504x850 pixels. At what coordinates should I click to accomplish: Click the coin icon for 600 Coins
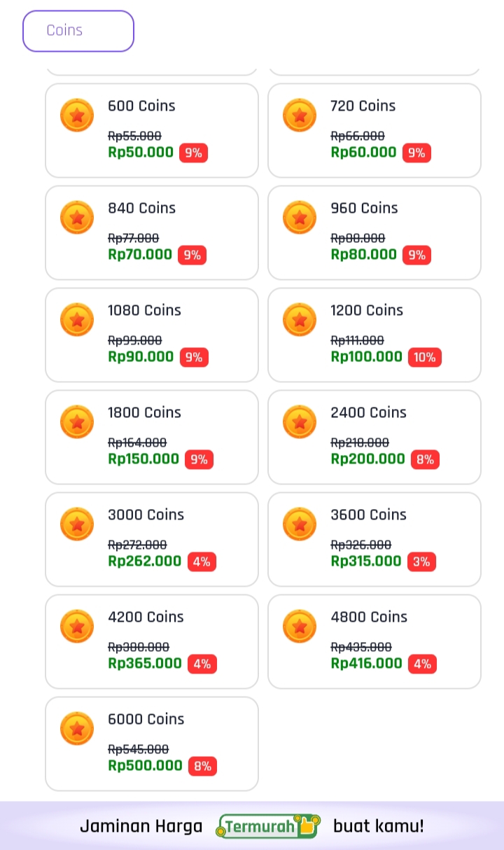point(77,116)
